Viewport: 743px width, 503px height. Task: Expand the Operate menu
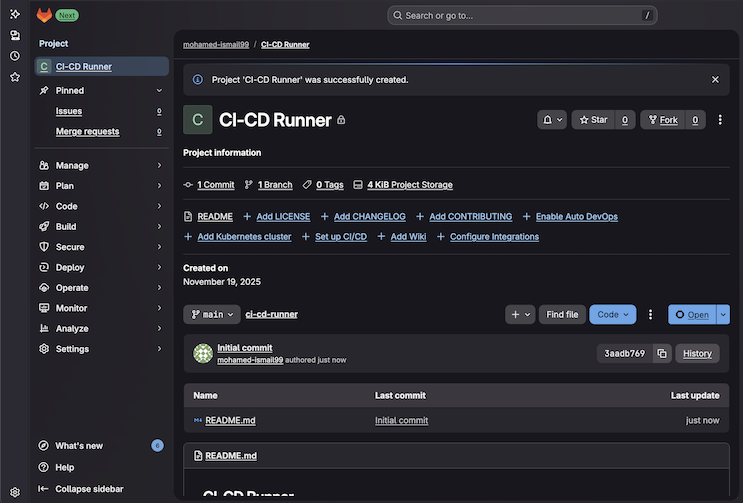tap(101, 287)
